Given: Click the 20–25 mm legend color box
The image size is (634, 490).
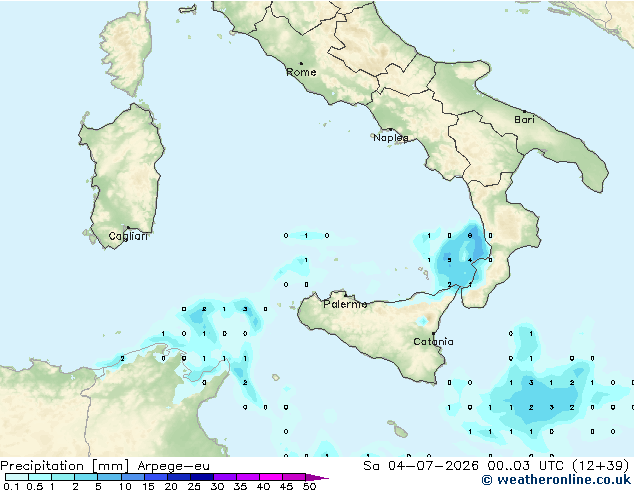Looking at the screenshot, I should pos(179,477).
